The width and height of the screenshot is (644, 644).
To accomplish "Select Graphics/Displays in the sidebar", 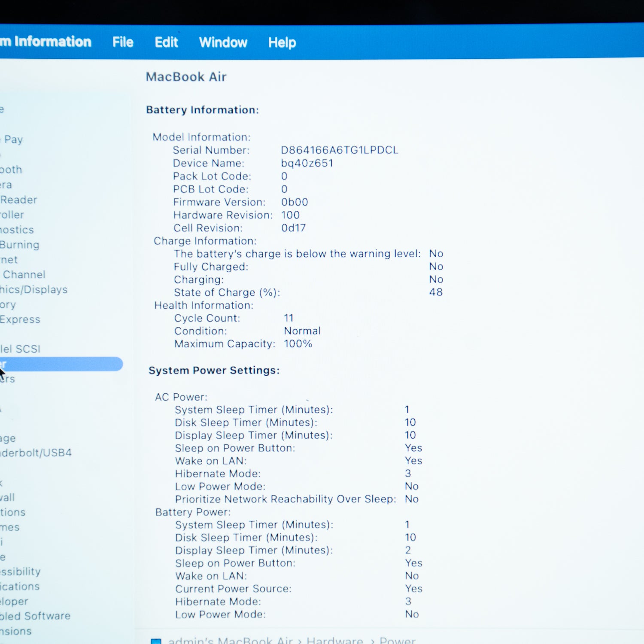I will [x=33, y=290].
